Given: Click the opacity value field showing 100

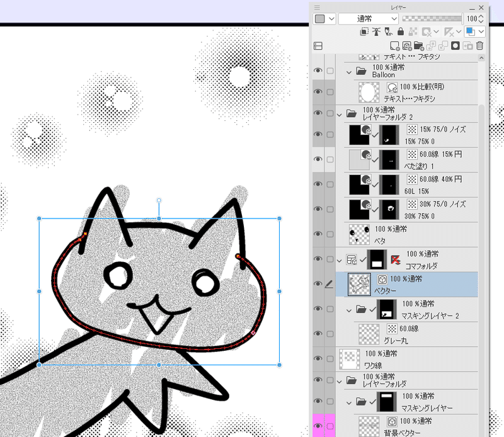Looking at the screenshot, I should 472,19.
